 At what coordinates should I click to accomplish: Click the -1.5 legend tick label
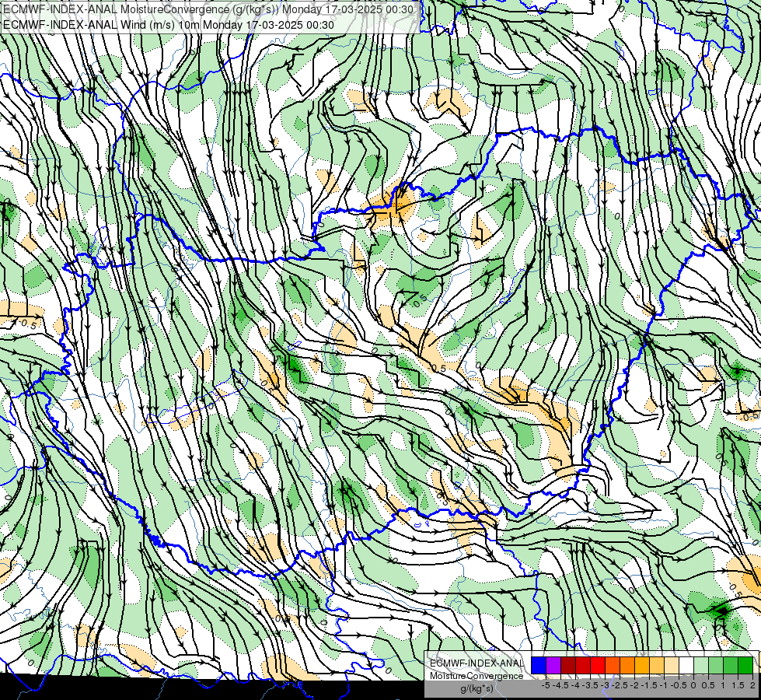click(x=649, y=685)
